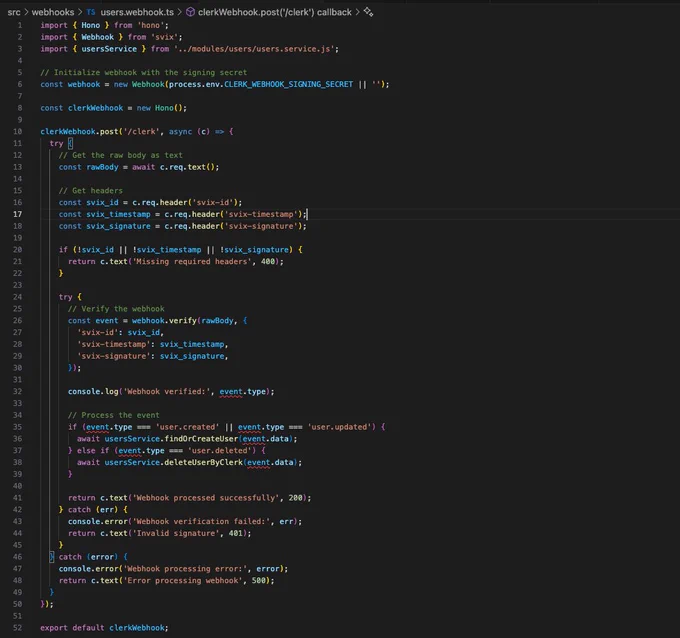Click the highlighted closing brace on line 46
680x638 pixels.
tap(52, 557)
